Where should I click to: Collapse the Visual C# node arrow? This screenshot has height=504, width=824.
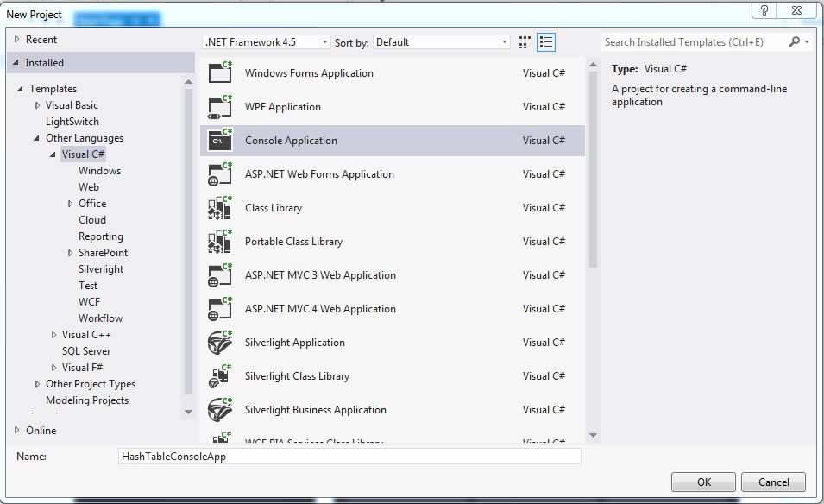pyautogui.click(x=53, y=154)
